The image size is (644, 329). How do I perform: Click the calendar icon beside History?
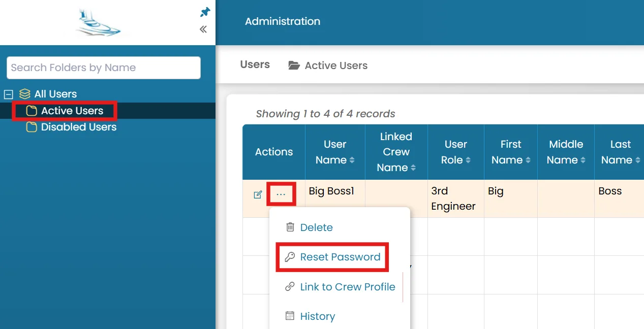pyautogui.click(x=290, y=316)
